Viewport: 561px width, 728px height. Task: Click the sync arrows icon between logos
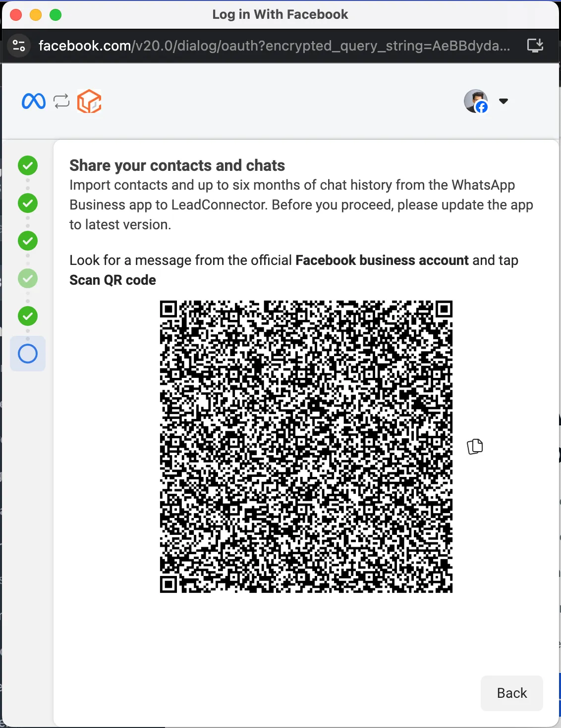coord(61,102)
